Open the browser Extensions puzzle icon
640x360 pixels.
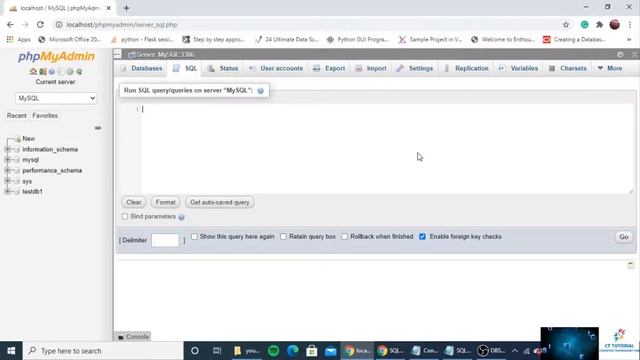coord(599,24)
